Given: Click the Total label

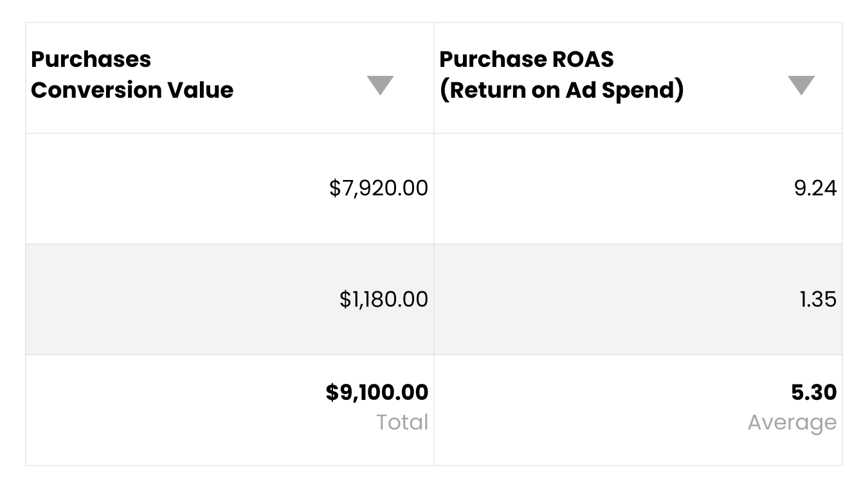Looking at the screenshot, I should click(402, 422).
